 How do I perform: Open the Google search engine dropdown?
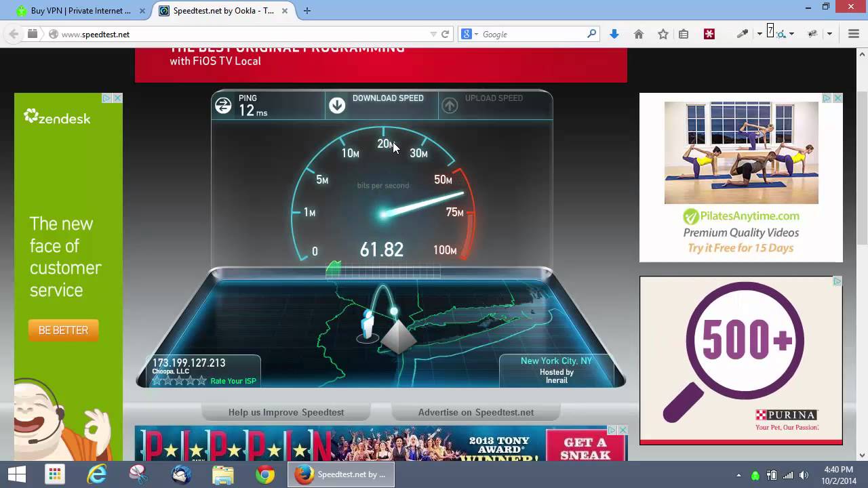[x=471, y=34]
